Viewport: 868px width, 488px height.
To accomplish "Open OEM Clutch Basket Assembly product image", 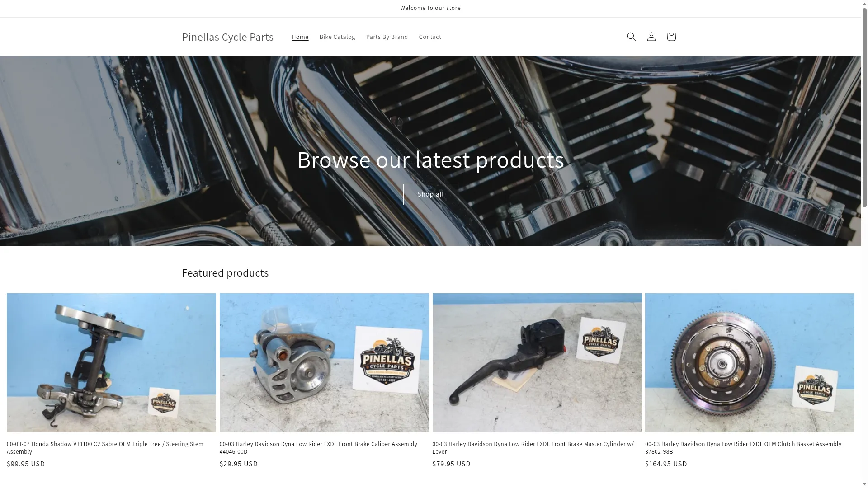I will pyautogui.click(x=750, y=362).
